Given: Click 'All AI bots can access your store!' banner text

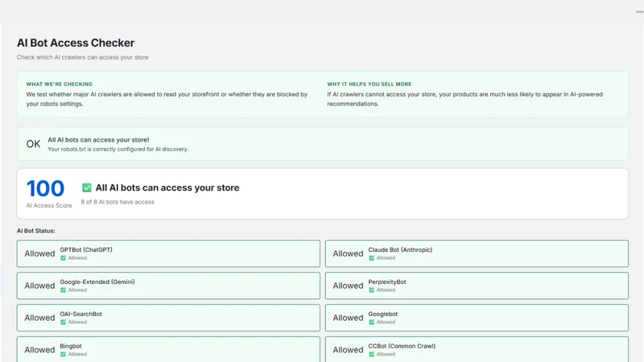Looking at the screenshot, I should [x=98, y=140].
